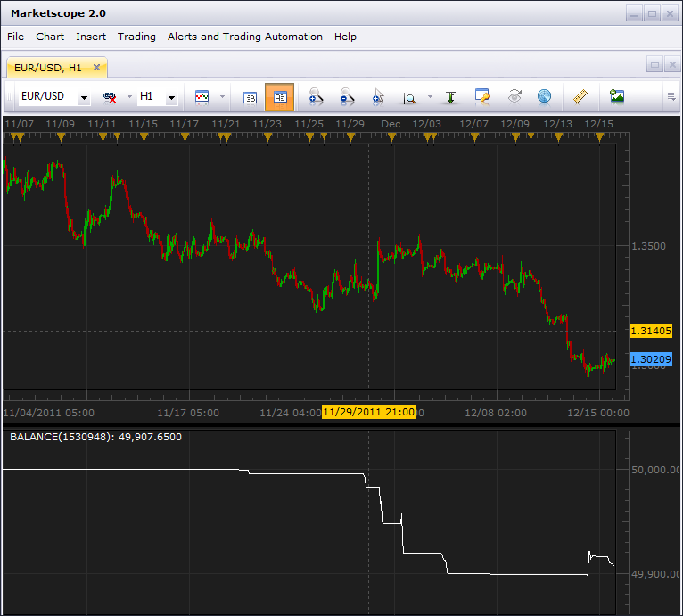Open the Trading menu
This screenshot has width=683, height=616.
click(136, 37)
